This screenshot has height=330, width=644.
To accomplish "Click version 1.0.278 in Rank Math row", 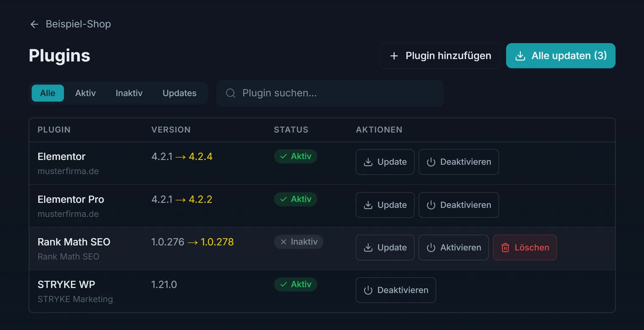I will tap(217, 242).
